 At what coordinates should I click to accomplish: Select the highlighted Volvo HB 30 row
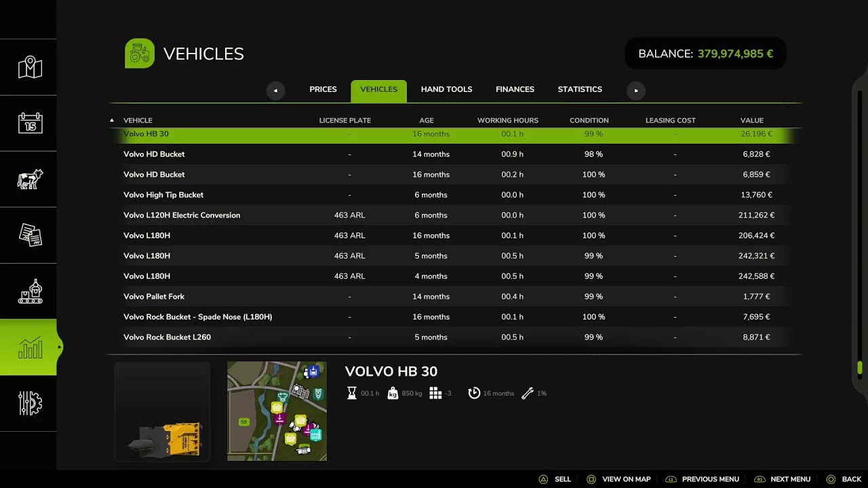click(456, 134)
